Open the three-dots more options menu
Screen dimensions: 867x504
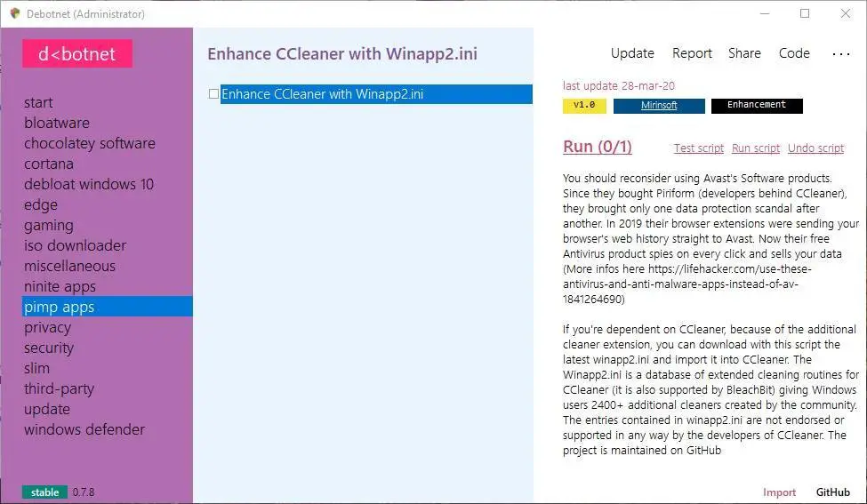click(x=840, y=54)
